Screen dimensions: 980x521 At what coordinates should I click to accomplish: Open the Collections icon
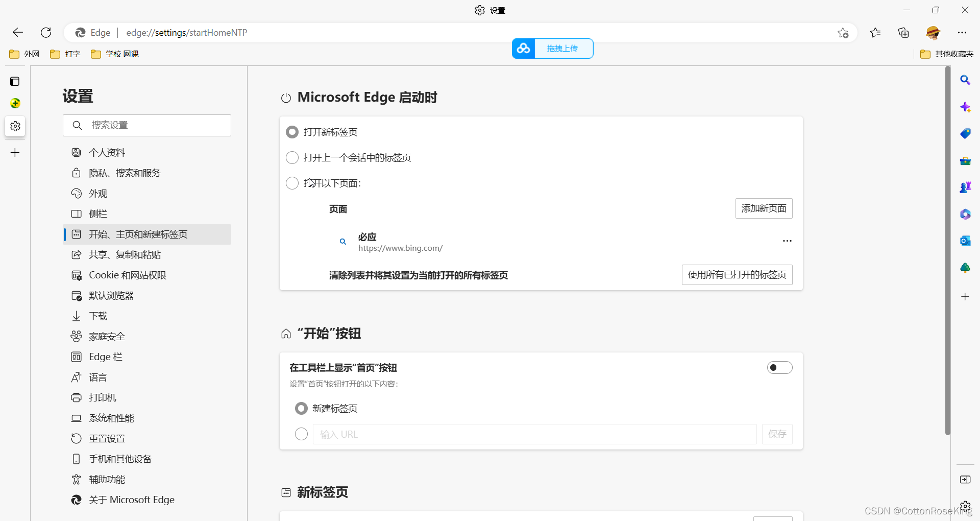click(903, 33)
